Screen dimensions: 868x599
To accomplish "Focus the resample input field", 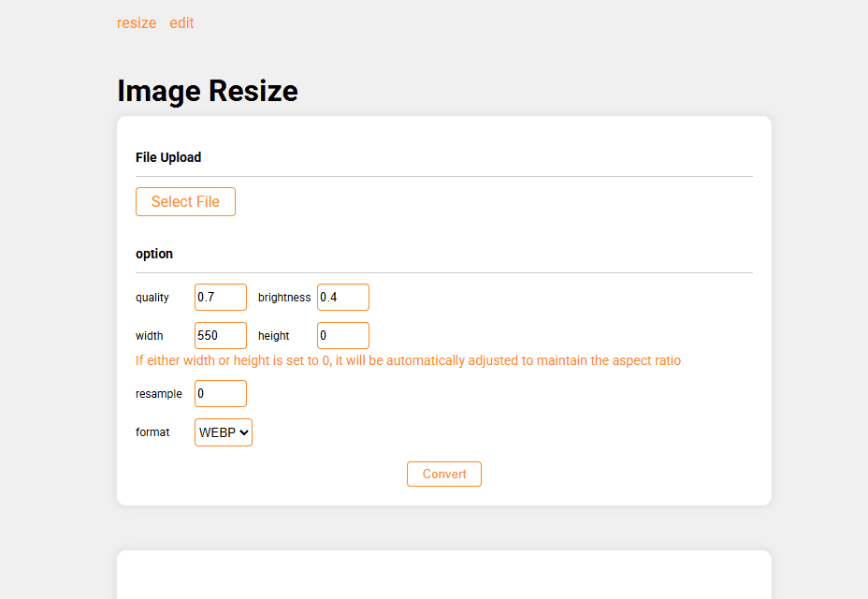I will click(221, 394).
